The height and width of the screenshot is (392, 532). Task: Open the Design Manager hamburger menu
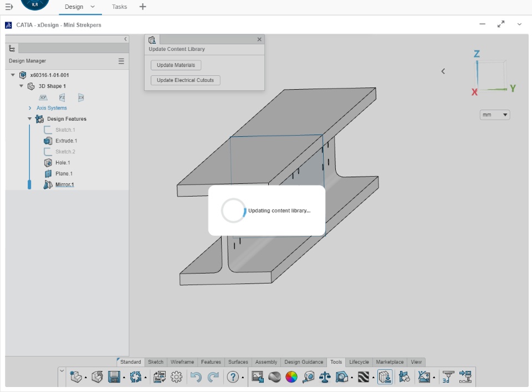point(121,61)
